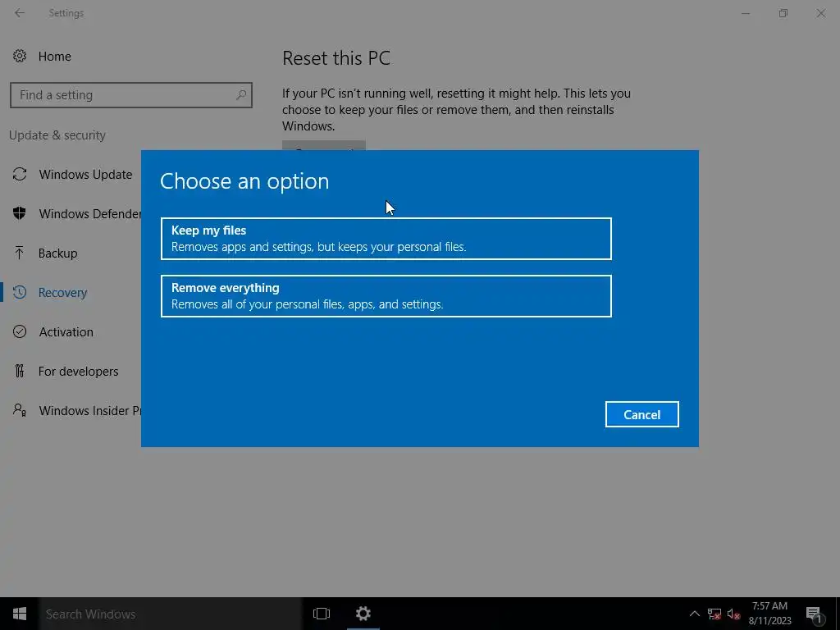The width and height of the screenshot is (840, 630).
Task: Click the Choose an option title
Action: [244, 181]
